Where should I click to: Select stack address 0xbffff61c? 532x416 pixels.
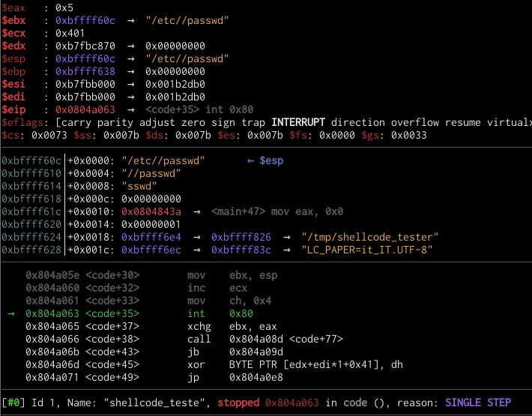(31, 211)
